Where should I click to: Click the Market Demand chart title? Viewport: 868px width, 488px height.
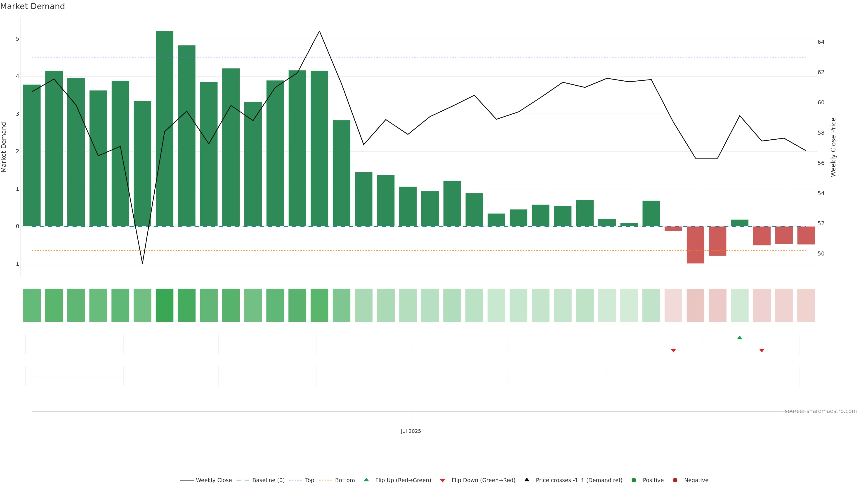pyautogui.click(x=32, y=6)
